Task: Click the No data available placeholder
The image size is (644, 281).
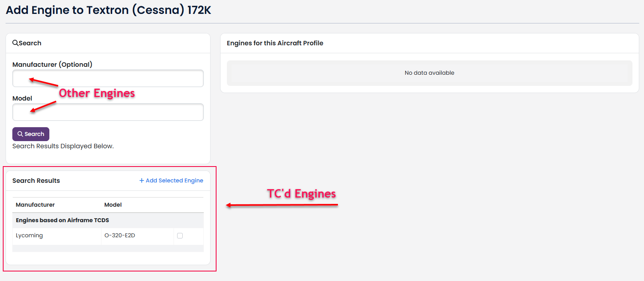Action: pos(429,73)
